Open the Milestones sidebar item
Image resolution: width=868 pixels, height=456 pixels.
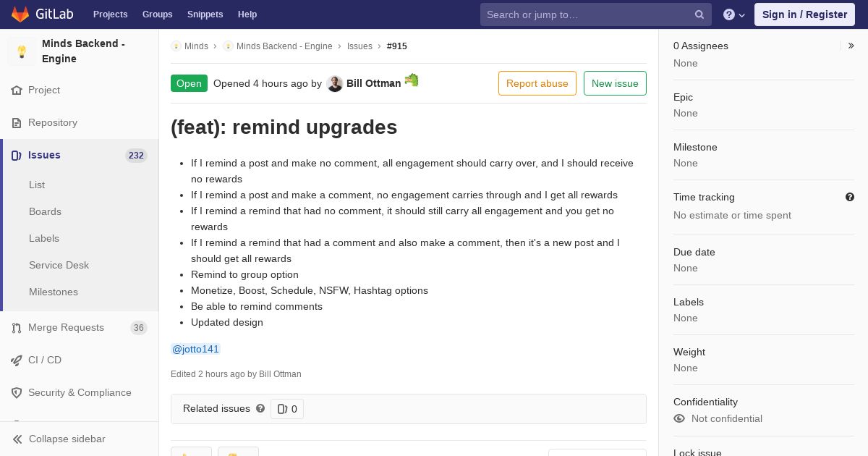tap(54, 292)
